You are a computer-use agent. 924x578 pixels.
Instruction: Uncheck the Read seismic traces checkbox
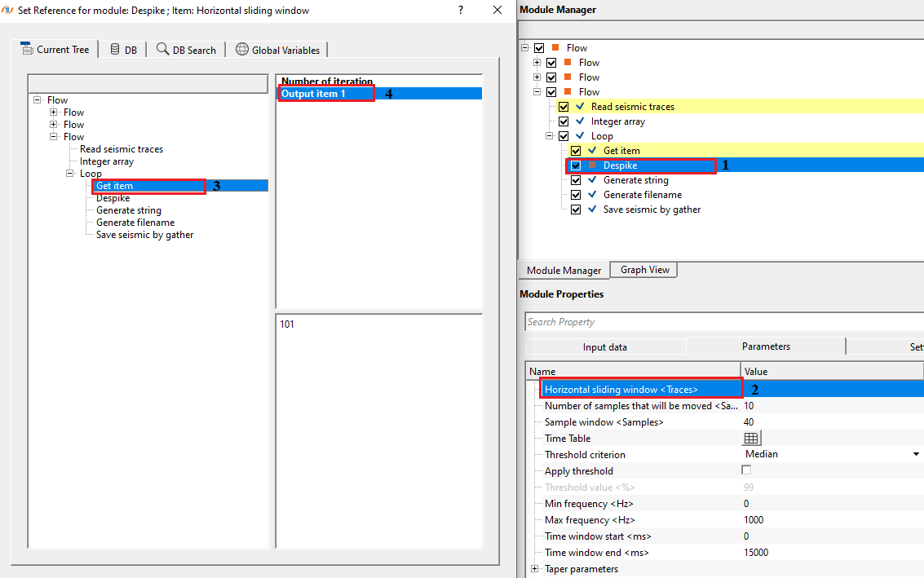coord(564,107)
